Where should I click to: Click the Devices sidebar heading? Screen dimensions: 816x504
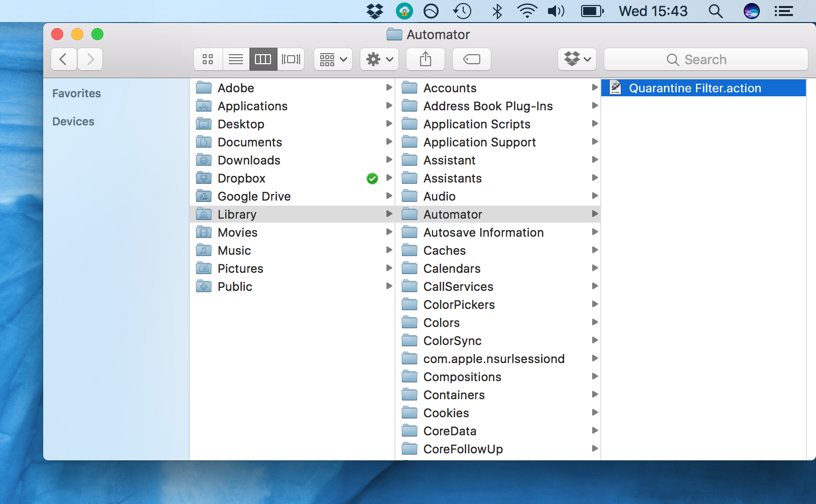pyautogui.click(x=73, y=121)
